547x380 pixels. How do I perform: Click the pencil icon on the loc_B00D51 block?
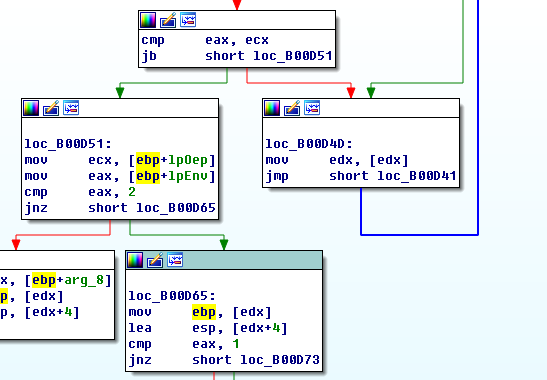click(51, 108)
